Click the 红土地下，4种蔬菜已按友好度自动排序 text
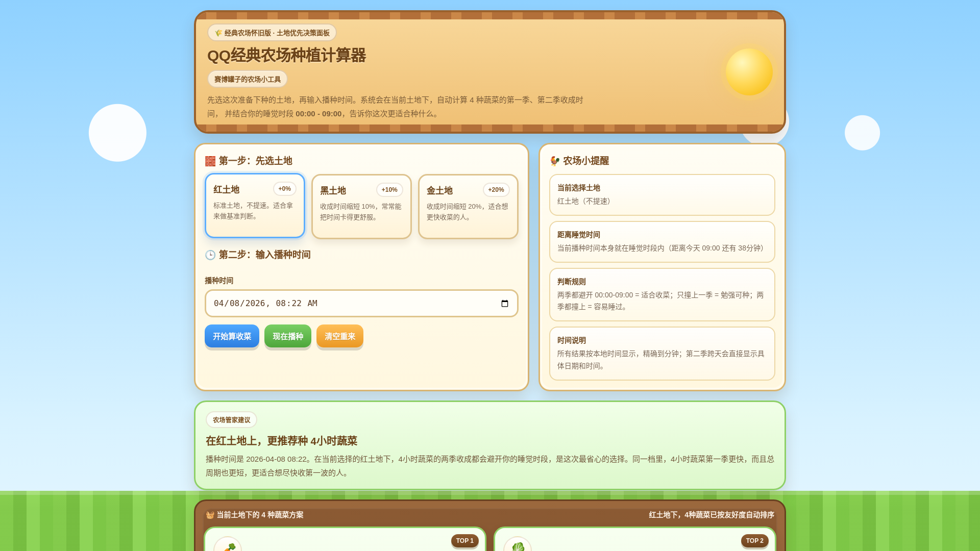This screenshot has height=551, width=980. pos(712,515)
